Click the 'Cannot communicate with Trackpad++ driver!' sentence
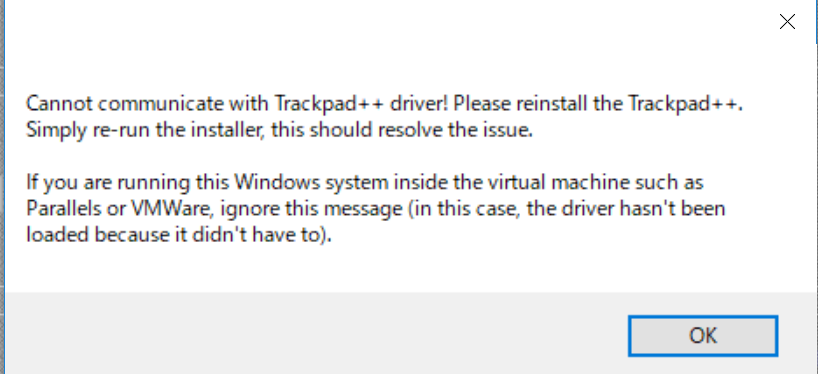This screenshot has width=818, height=374. (237, 104)
